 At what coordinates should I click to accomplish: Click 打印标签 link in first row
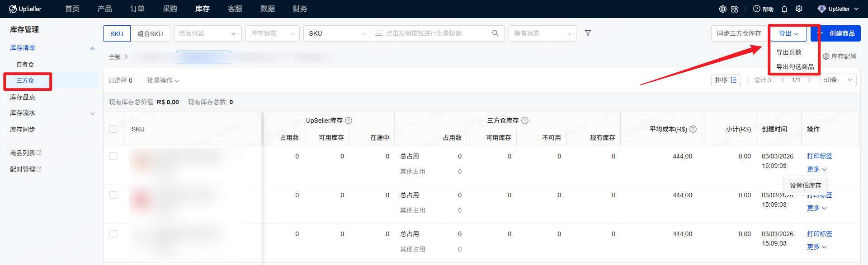coord(819,156)
